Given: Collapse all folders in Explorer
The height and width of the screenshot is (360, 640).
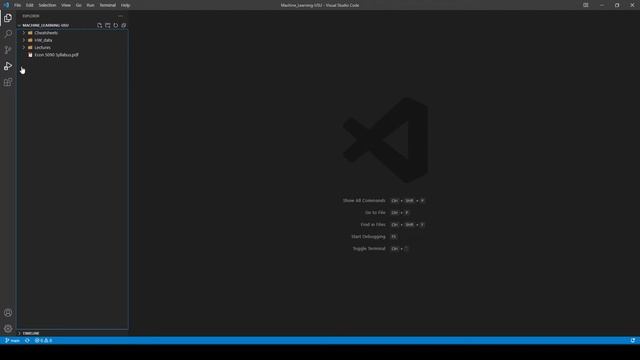Looking at the screenshot, I should click(124, 25).
